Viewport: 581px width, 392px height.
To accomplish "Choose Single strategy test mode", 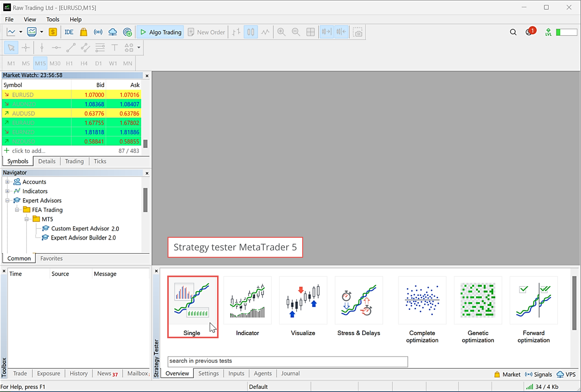I will (193, 307).
